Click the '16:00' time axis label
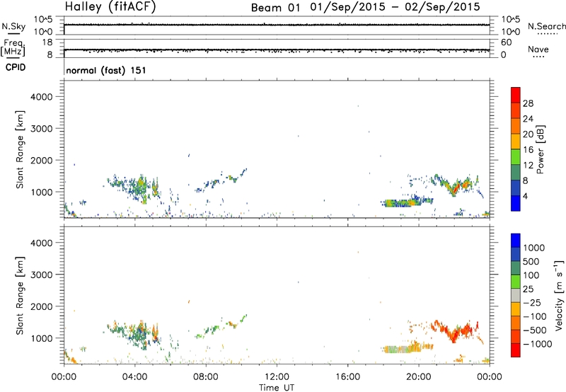The width and height of the screenshot is (566, 392). click(347, 377)
